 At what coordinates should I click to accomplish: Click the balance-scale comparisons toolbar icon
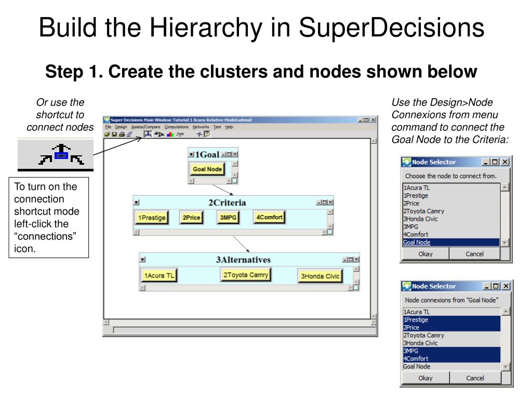coord(159,135)
